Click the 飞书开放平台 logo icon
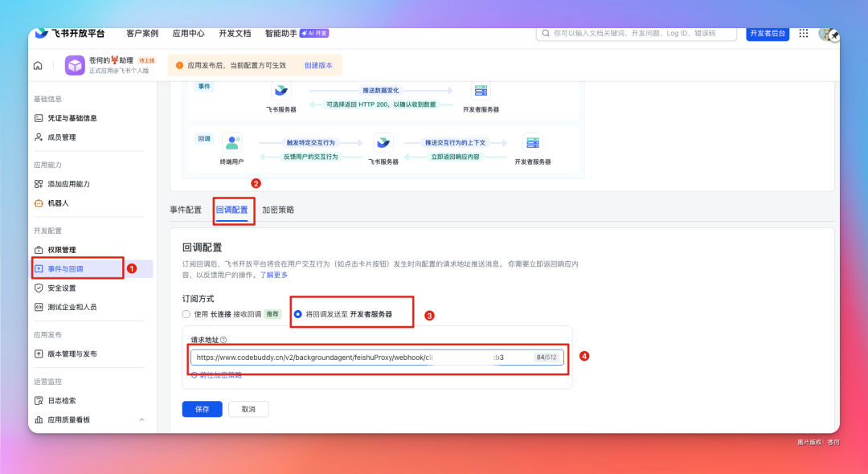The width and height of the screenshot is (868, 474). [x=40, y=33]
